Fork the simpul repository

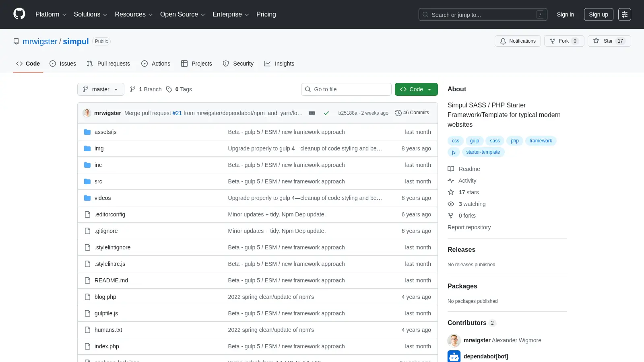pos(564,41)
